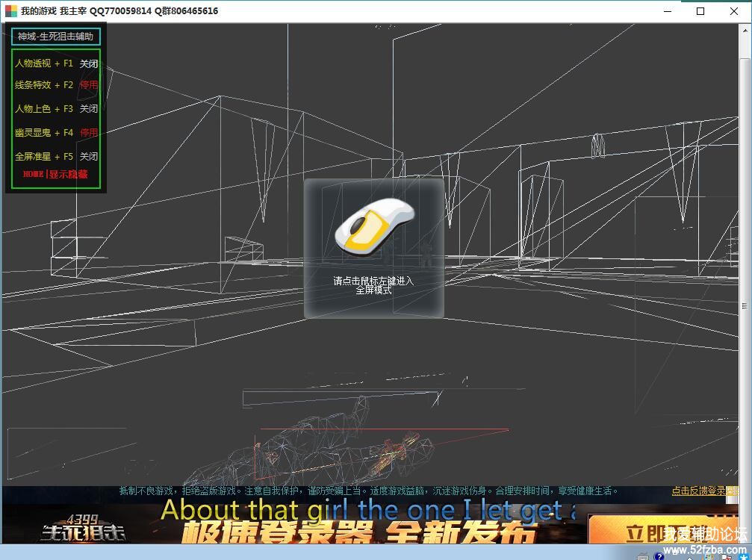Close the game window

click(x=734, y=11)
